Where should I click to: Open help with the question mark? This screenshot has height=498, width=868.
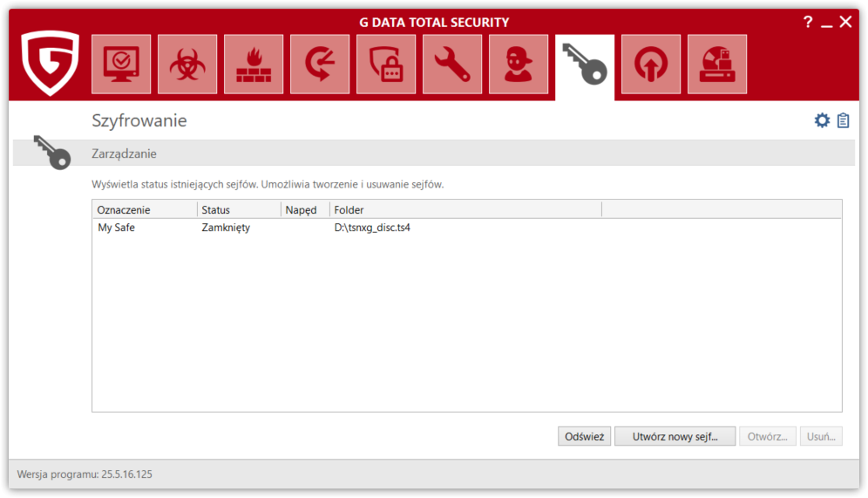[808, 23]
